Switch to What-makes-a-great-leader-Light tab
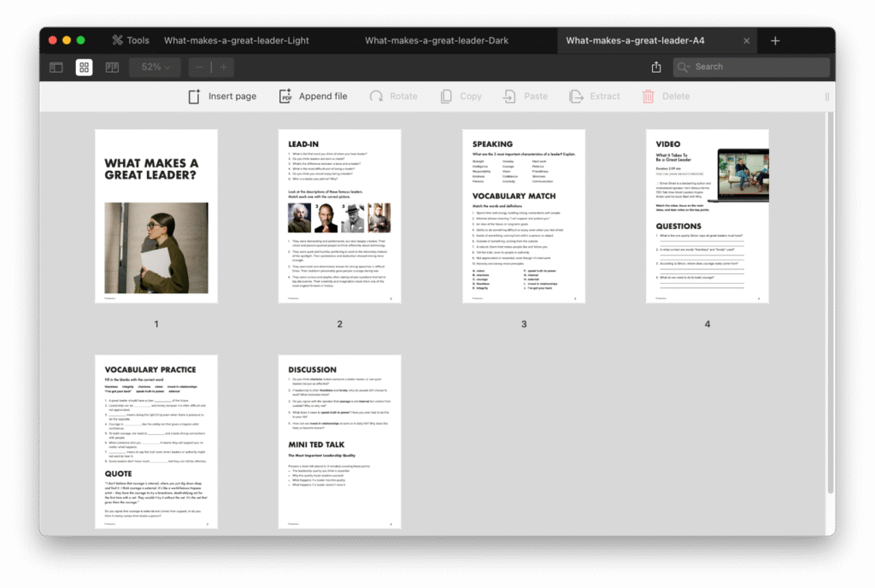Image resolution: width=875 pixels, height=588 pixels. coord(236,40)
